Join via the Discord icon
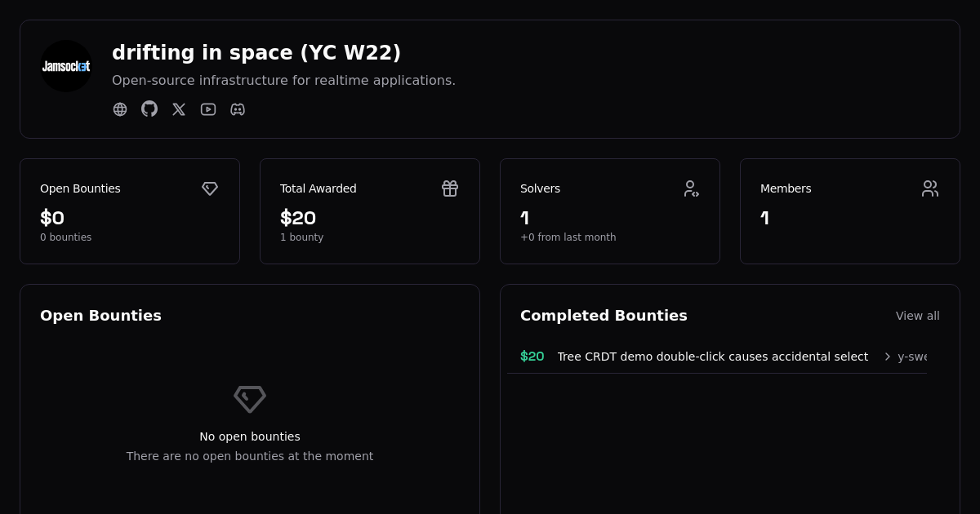The height and width of the screenshot is (514, 980). click(x=238, y=109)
